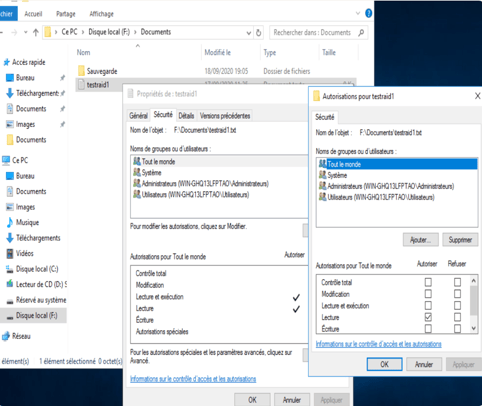Select Administrateurs in Propriétés window list

click(219, 183)
